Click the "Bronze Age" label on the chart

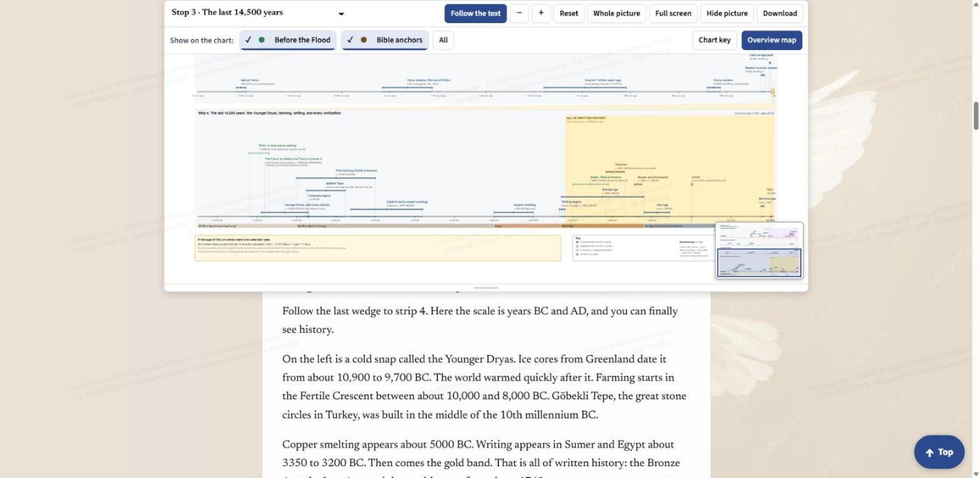[610, 190]
